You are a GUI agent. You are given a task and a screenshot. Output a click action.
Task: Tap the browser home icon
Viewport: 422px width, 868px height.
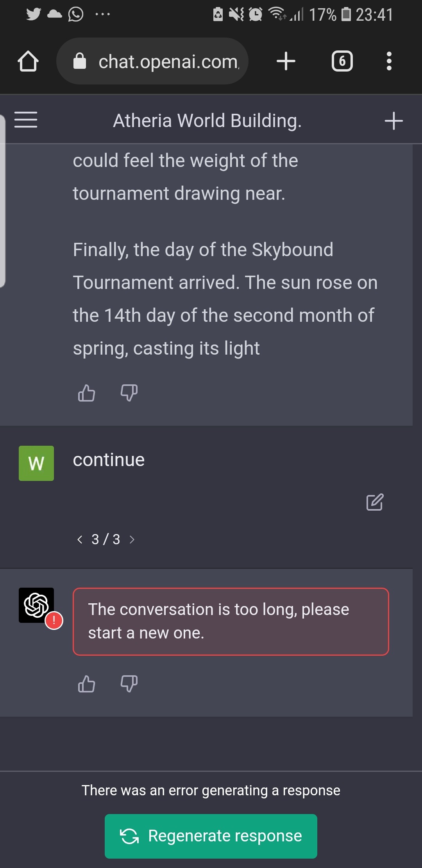[28, 61]
